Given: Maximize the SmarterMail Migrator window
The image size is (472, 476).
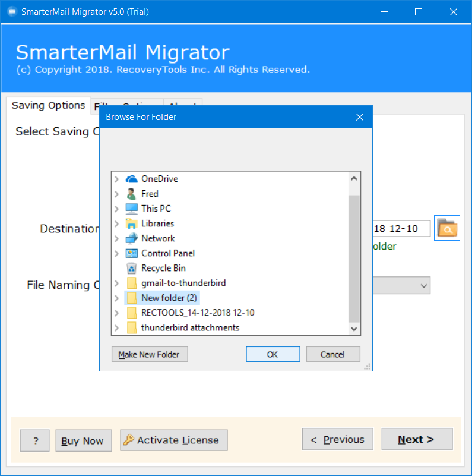Looking at the screenshot, I should [x=419, y=12].
